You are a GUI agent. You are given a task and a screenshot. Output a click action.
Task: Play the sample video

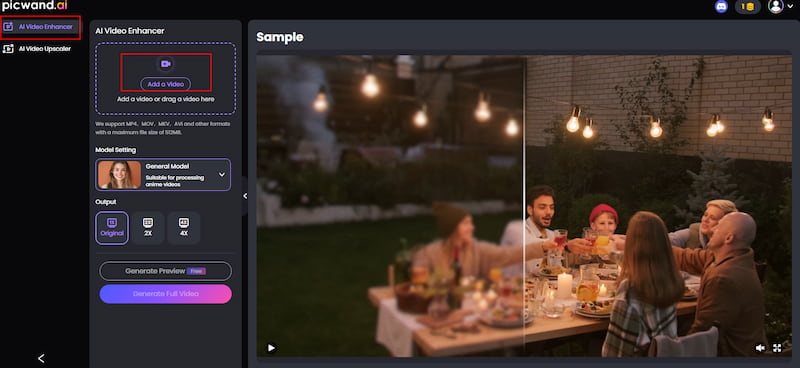[x=271, y=348]
